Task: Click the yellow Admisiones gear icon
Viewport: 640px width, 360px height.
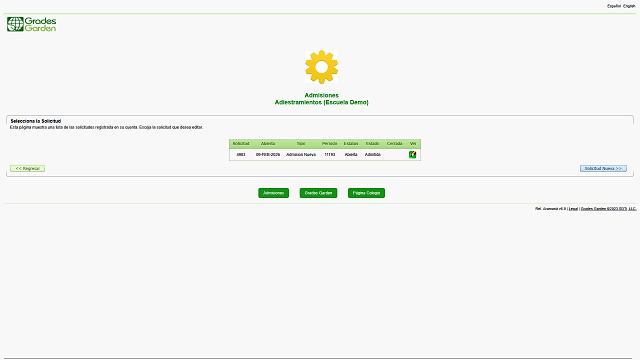Action: tap(321, 67)
